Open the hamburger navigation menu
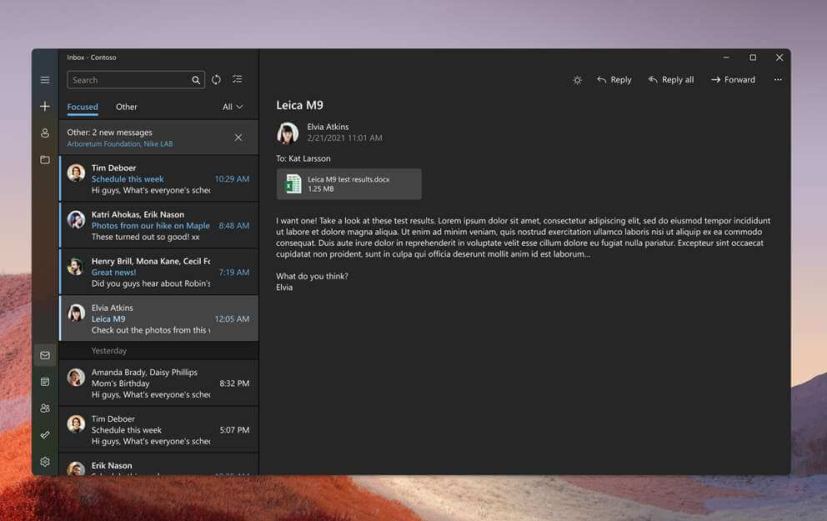This screenshot has height=521, width=827. pyautogui.click(x=45, y=80)
